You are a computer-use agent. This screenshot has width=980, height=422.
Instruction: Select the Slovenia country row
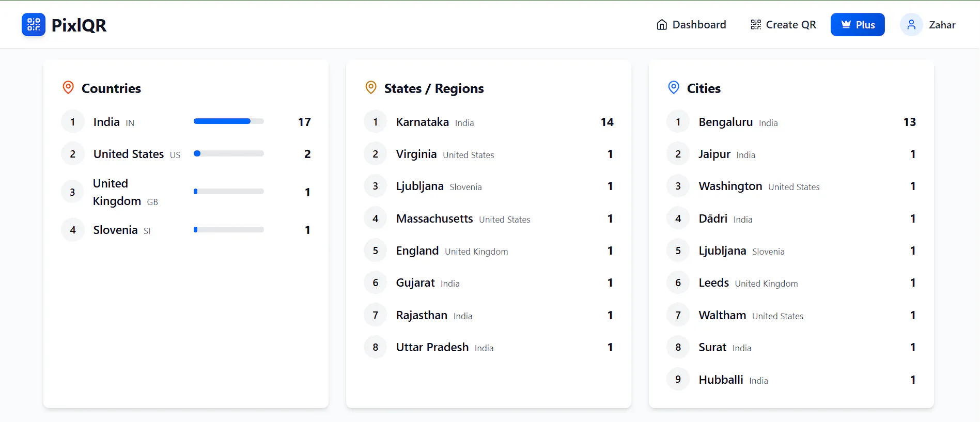(186, 230)
